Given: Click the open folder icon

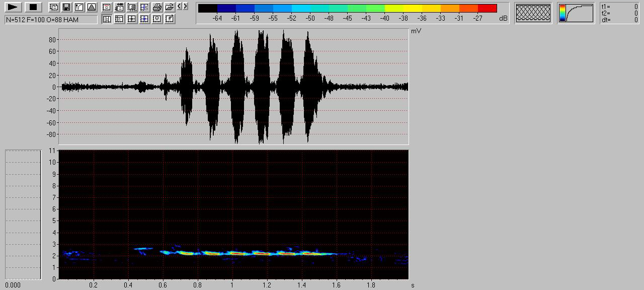Looking at the screenshot, I should [170, 7].
